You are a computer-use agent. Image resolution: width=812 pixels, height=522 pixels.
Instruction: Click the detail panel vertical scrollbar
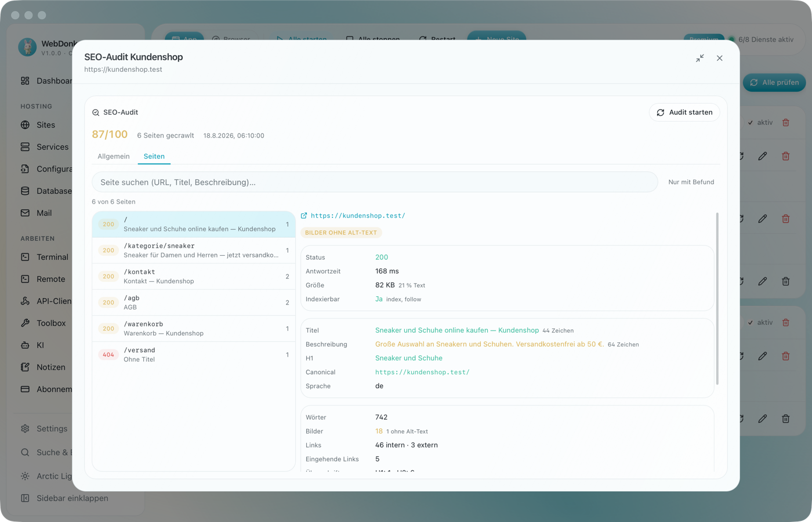(717, 299)
